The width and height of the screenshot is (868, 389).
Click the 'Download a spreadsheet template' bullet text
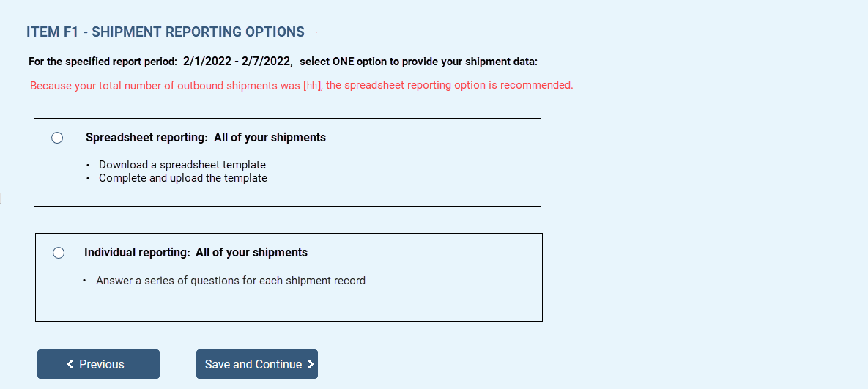coord(182,165)
